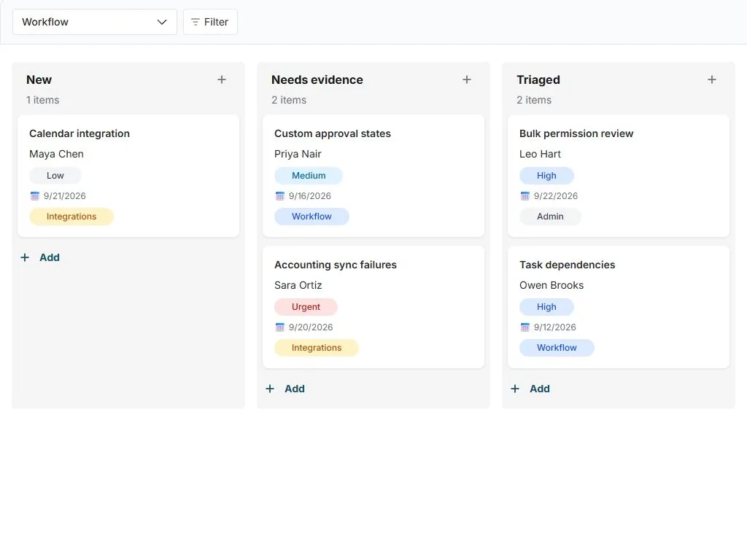Click the date 9/22/2026
The image size is (747, 560).
coord(555,196)
